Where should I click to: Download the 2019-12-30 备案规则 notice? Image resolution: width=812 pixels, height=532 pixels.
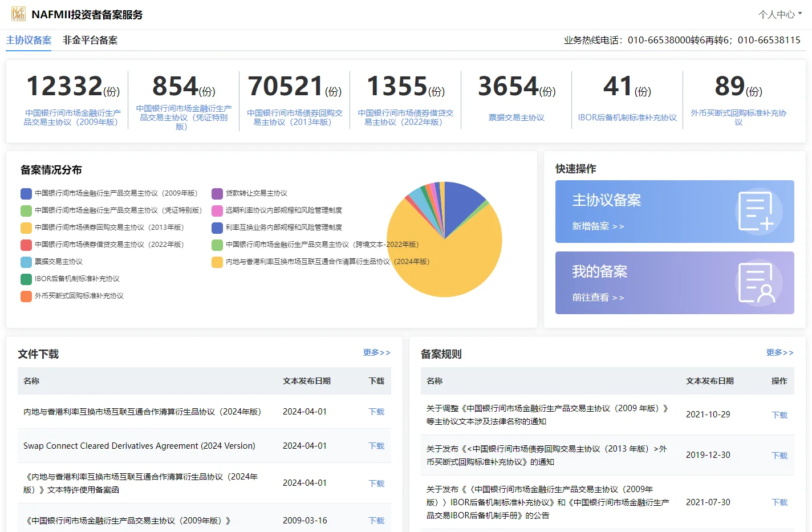(779, 456)
